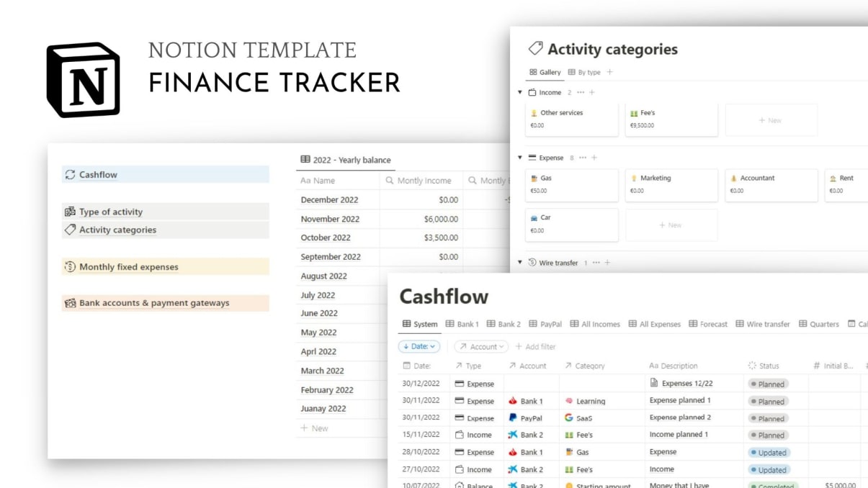
Task: Select the Wire transfer tab in Cashflow
Action: click(763, 324)
